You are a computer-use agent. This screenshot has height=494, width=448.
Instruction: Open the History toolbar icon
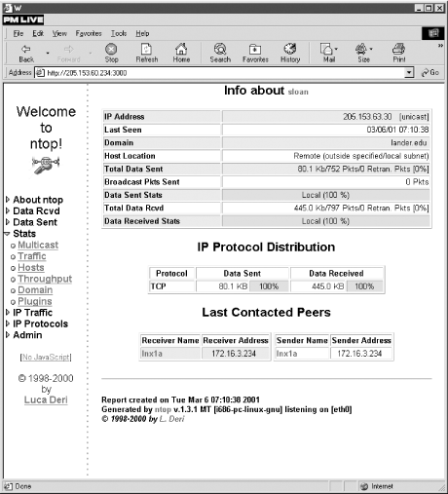click(x=290, y=49)
